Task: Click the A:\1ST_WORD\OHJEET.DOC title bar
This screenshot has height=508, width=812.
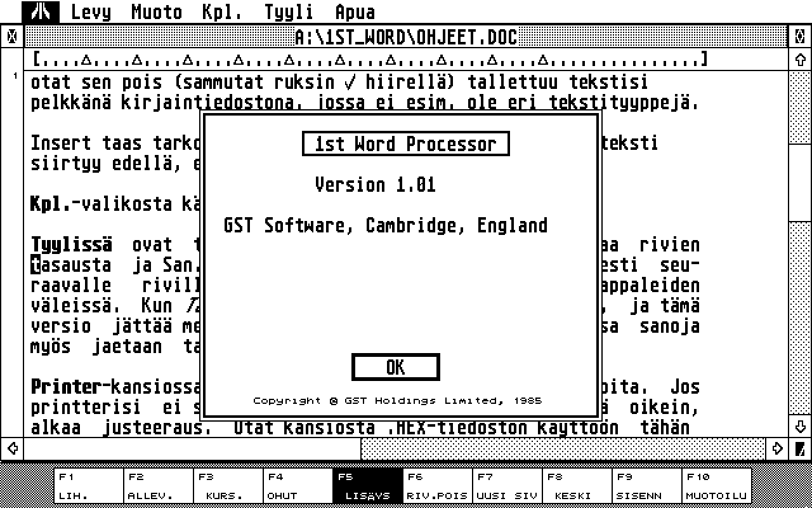Action: (406, 37)
